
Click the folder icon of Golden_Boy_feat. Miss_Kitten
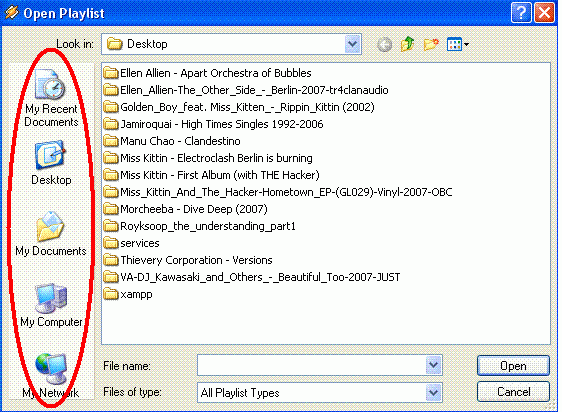[111, 107]
